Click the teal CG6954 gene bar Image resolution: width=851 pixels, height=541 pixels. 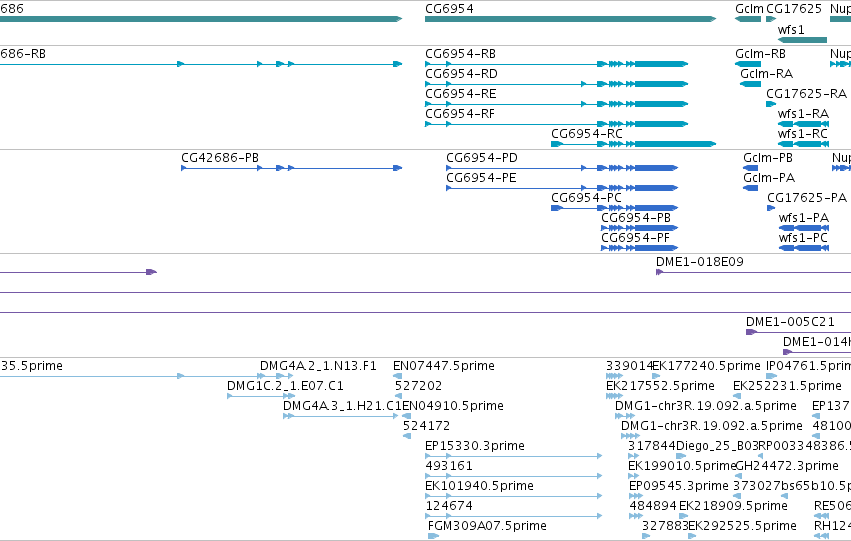pyautogui.click(x=570, y=19)
